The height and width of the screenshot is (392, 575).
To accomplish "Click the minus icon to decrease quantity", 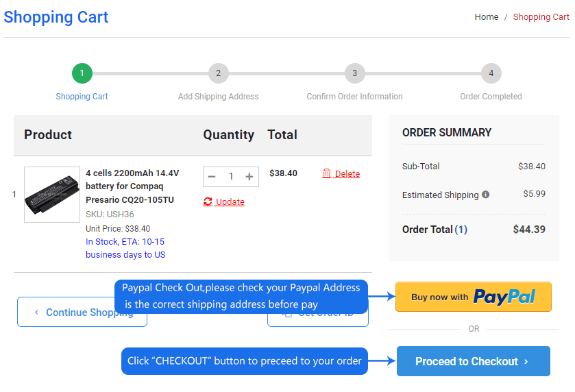I will point(212,177).
